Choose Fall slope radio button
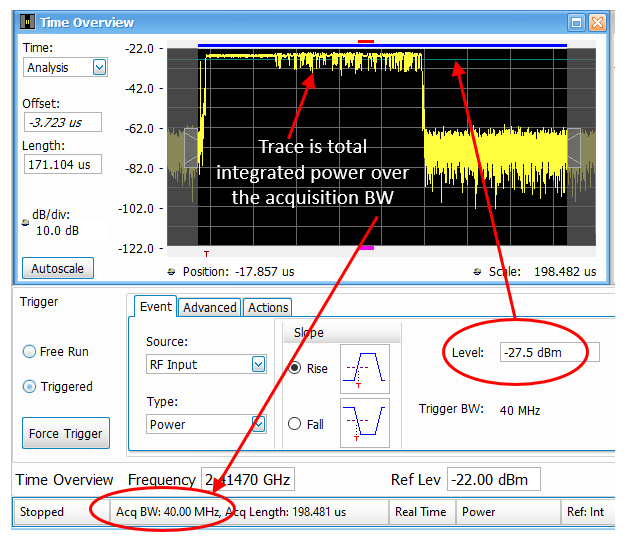627x540 pixels. tap(295, 424)
